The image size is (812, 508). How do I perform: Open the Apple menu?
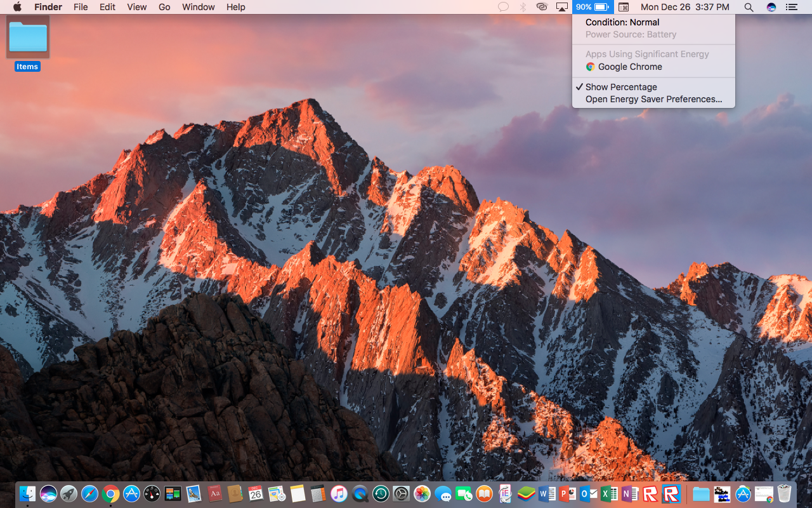pyautogui.click(x=17, y=7)
